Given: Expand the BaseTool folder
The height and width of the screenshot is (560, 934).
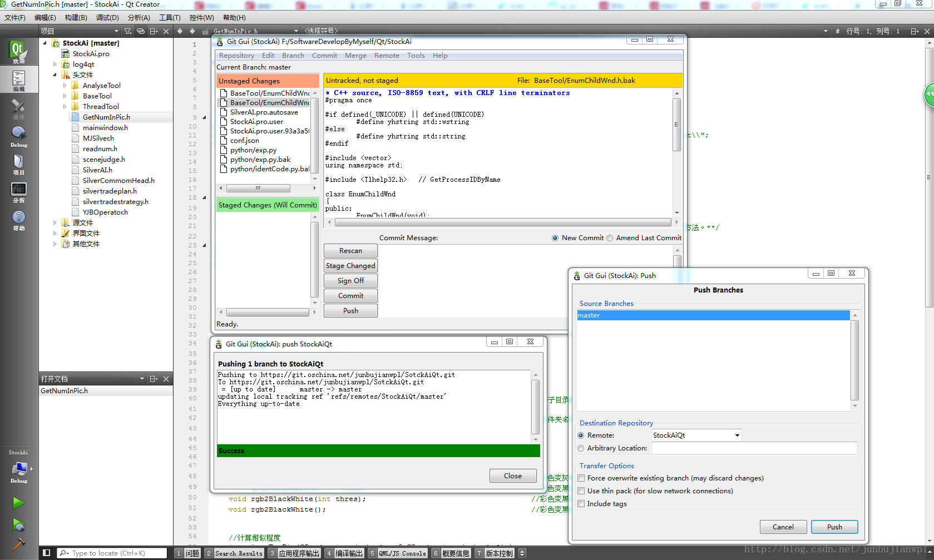Looking at the screenshot, I should [x=65, y=96].
